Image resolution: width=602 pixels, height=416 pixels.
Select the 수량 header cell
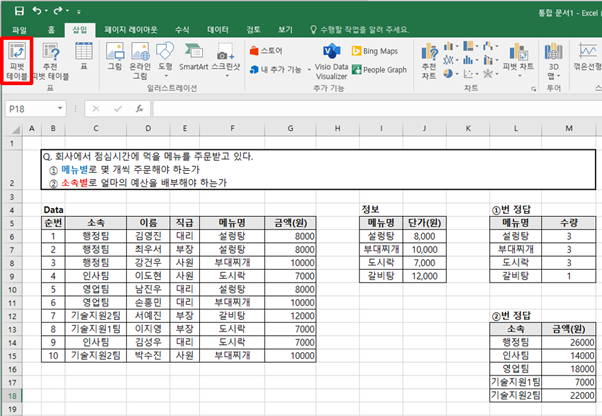569,223
